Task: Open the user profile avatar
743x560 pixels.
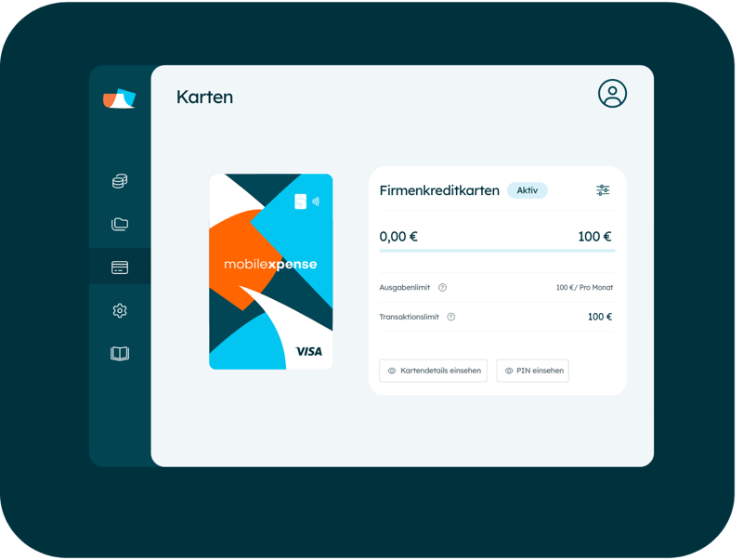Action: [612, 93]
